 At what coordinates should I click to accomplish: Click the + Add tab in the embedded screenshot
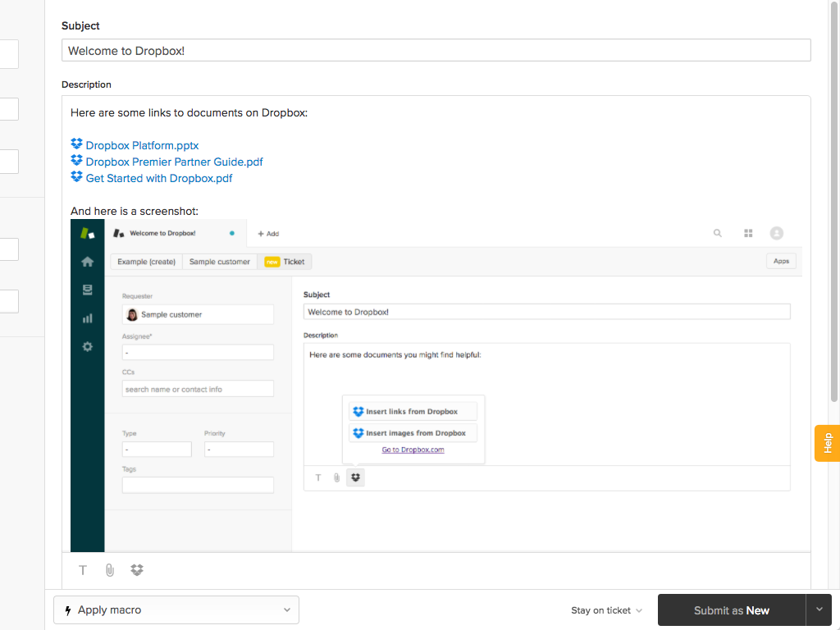(268, 234)
